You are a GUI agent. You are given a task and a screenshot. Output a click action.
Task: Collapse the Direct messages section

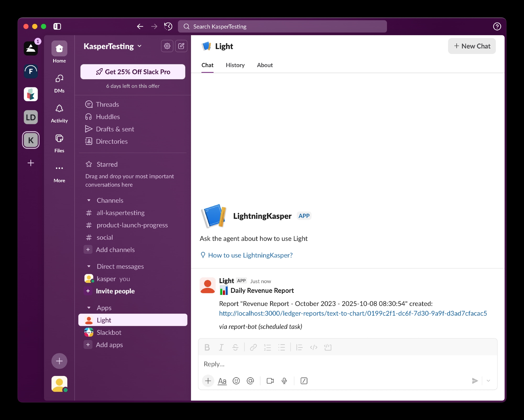[89, 266]
